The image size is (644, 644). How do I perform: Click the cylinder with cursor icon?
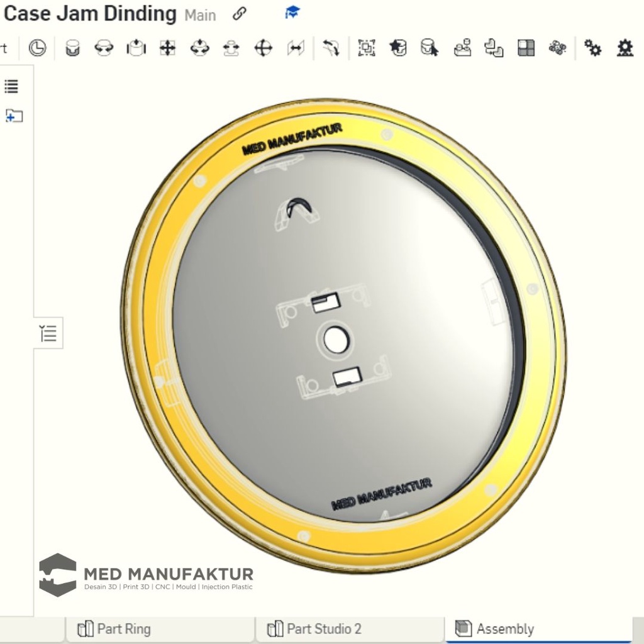click(430, 48)
